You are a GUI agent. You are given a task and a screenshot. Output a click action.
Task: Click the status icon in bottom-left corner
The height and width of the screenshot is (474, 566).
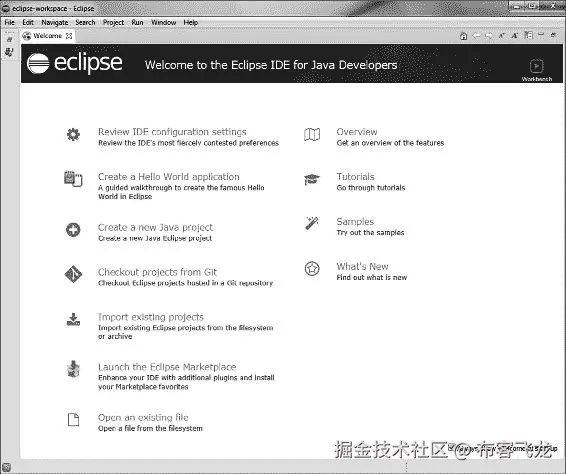pos(6,467)
